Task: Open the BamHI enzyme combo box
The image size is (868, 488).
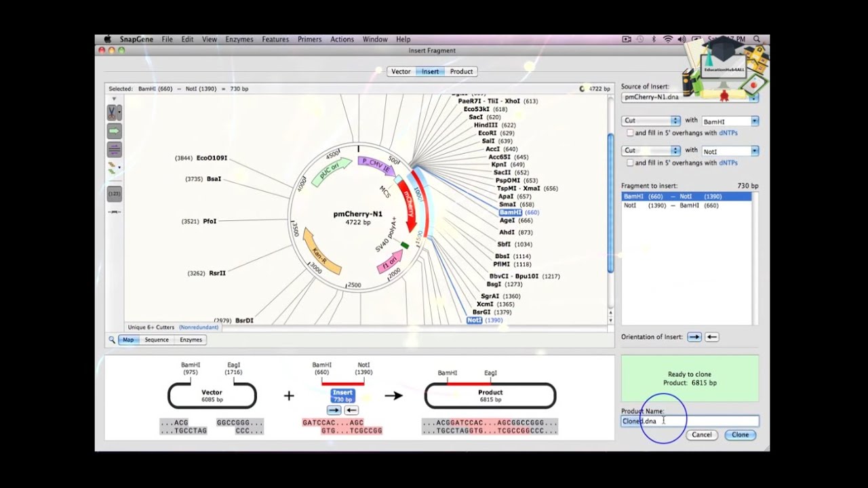Action: [730, 121]
